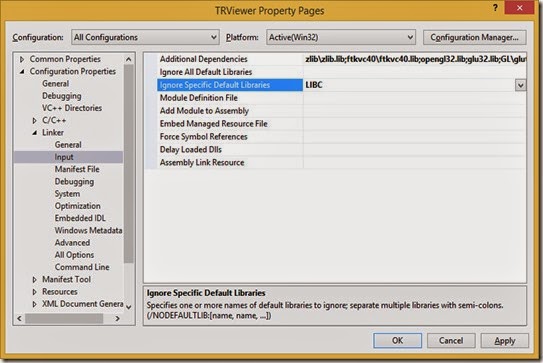Click tree horizontal scrollbar right arrow
Image resolution: width=543 pixels, height=363 pixels.
pyautogui.click(x=117, y=318)
